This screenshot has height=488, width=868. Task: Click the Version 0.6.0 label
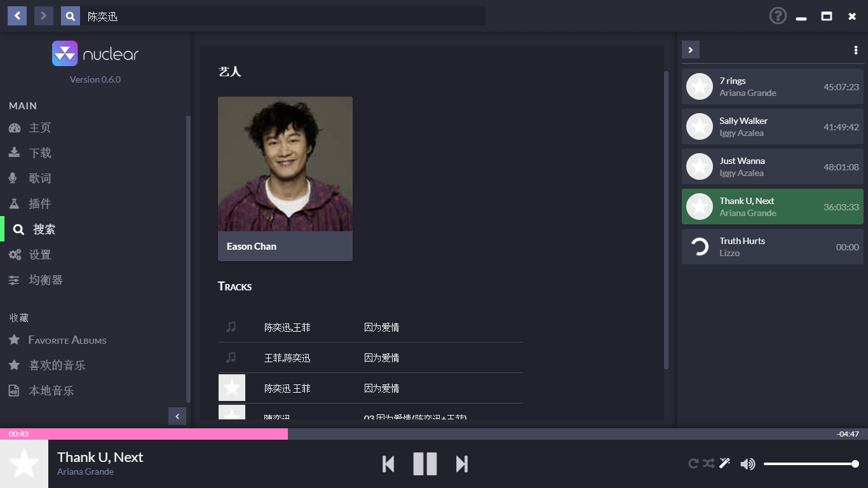point(95,79)
